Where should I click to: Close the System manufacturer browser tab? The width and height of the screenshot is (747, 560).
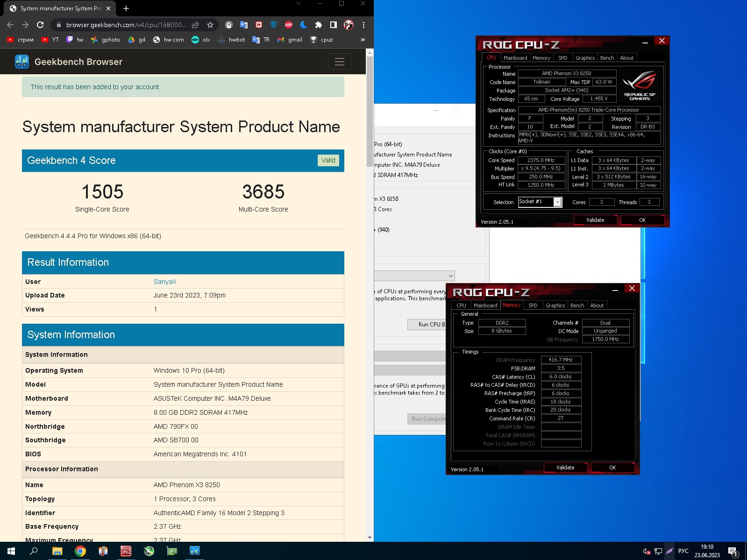108,8
